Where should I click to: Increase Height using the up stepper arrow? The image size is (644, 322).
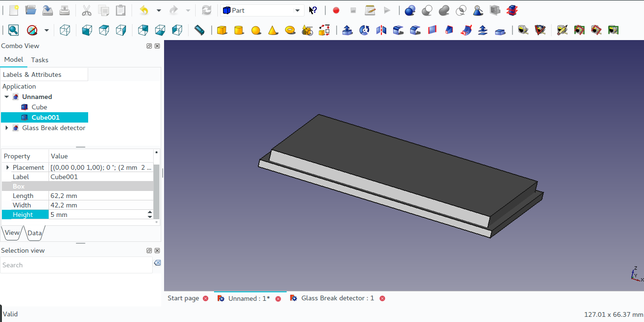tap(149, 212)
